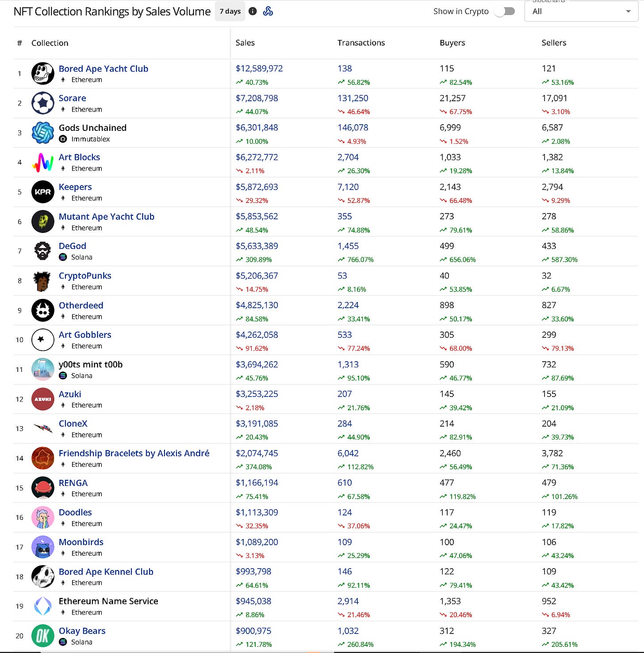Screen dimensions: 644x653
Task: Click the Bored Ape Kennel Club logo
Action: click(43, 577)
